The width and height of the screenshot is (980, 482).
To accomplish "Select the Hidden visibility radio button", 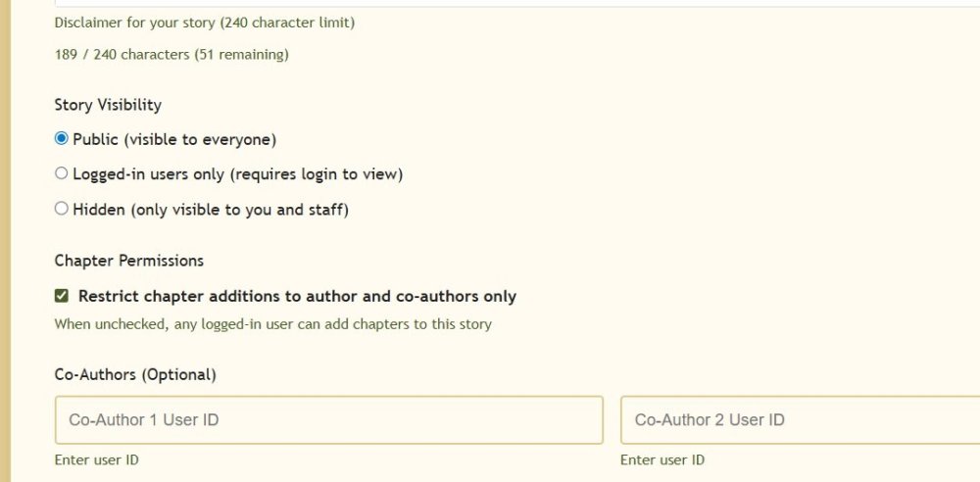I will 62,209.
